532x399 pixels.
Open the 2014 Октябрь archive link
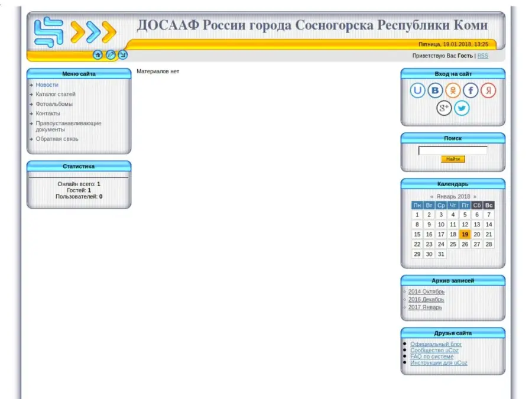[x=426, y=291]
